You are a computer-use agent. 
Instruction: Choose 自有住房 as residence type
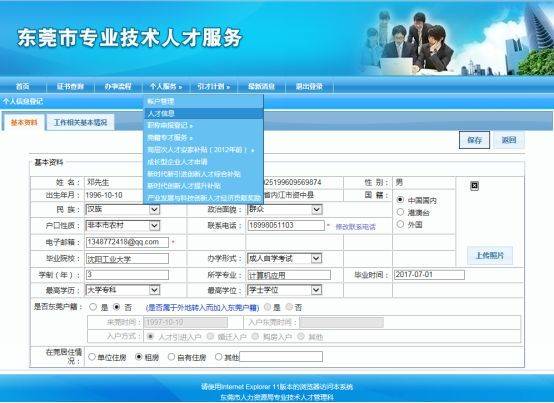point(171,357)
